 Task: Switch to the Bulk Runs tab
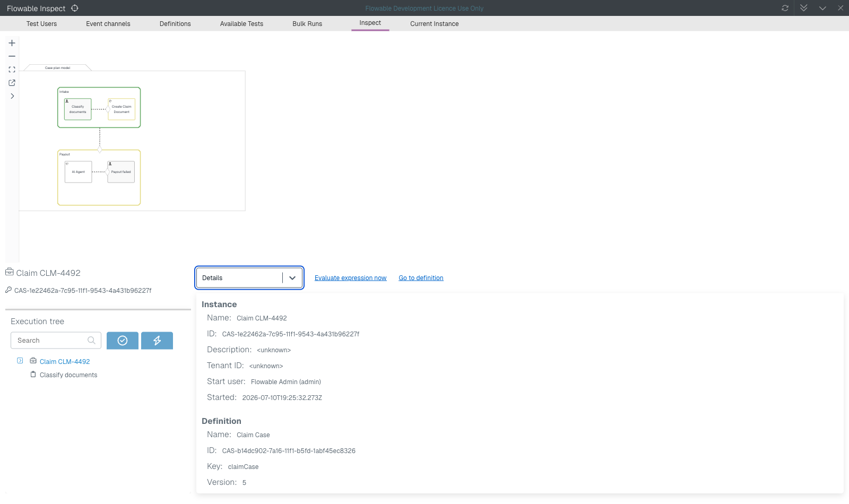(307, 24)
